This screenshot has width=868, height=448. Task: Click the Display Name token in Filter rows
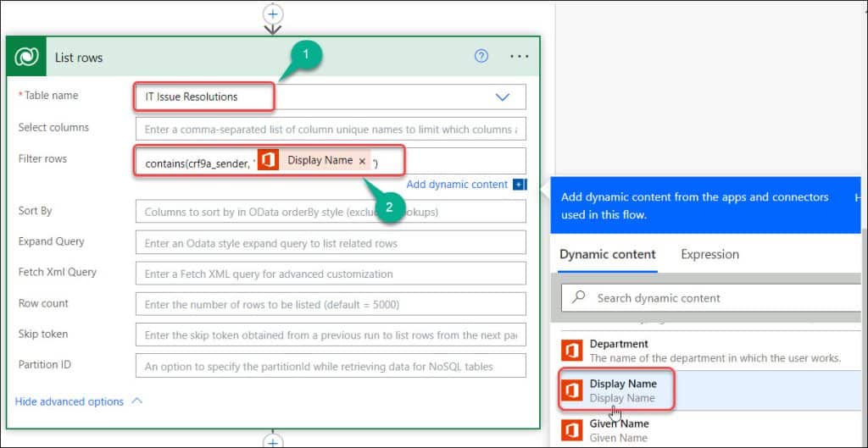point(314,160)
